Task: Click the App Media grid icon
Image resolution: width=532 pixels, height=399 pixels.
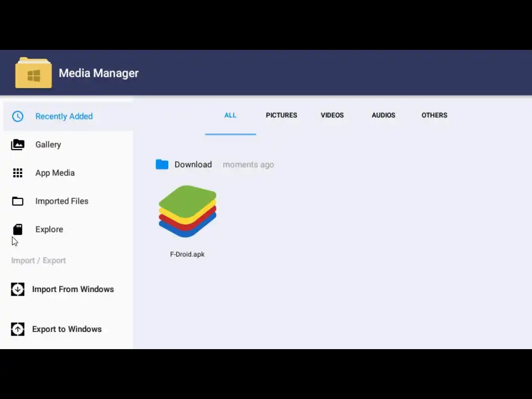Action: 18,173
